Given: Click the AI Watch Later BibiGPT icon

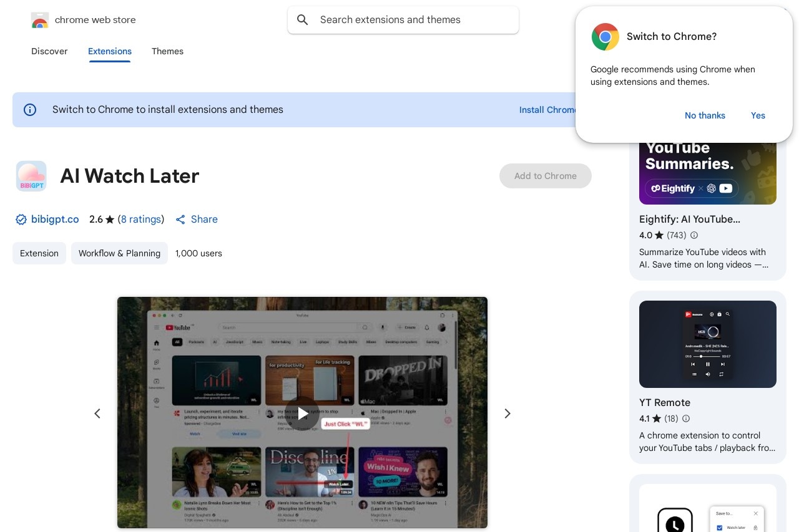Looking at the screenshot, I should click(x=31, y=176).
